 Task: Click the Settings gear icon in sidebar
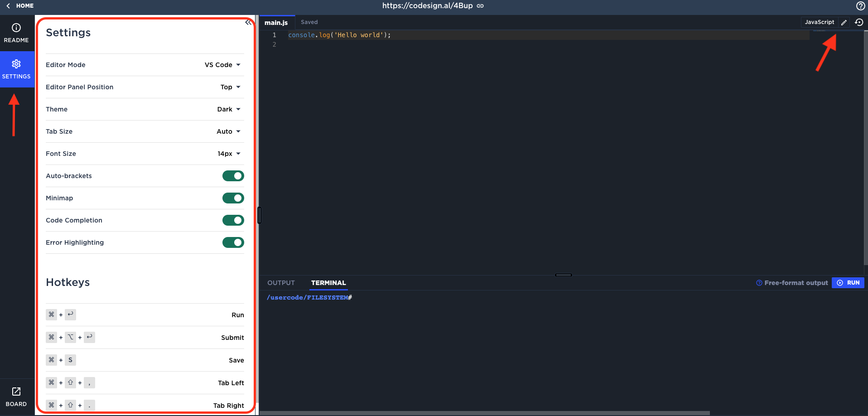tap(16, 64)
